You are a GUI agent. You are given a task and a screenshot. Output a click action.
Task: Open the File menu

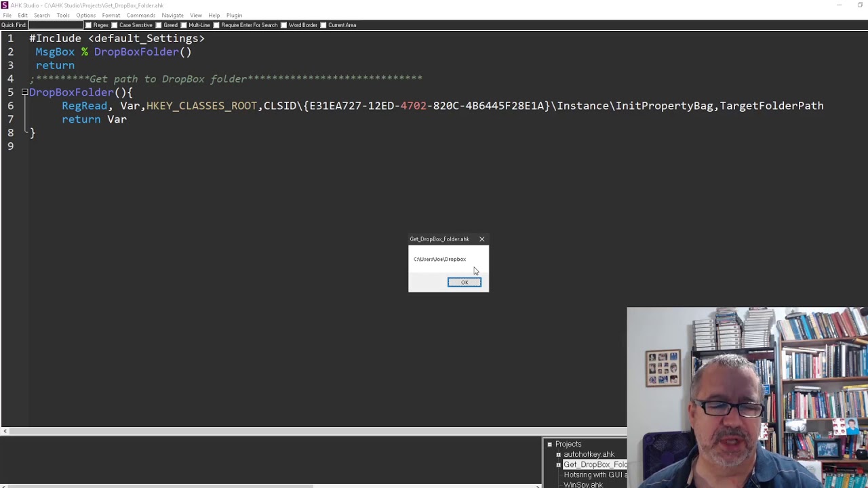(7, 15)
